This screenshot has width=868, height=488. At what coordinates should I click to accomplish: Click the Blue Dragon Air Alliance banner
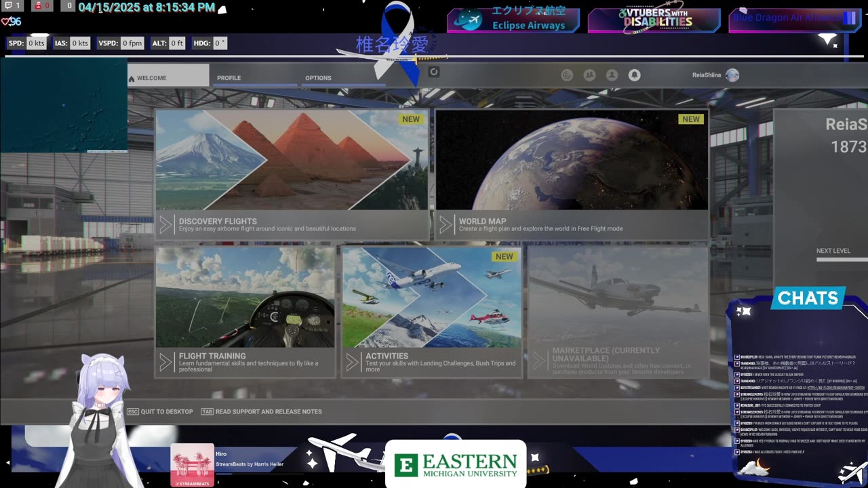(793, 20)
